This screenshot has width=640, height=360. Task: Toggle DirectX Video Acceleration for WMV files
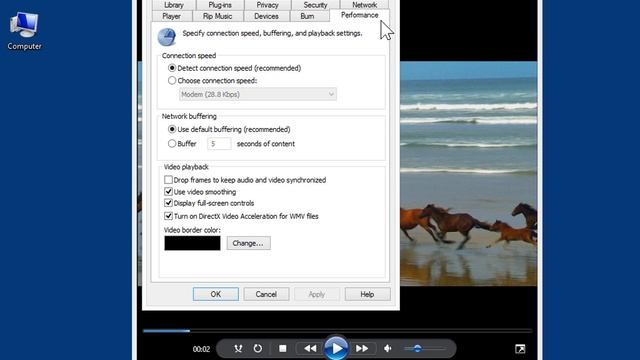(x=168, y=216)
